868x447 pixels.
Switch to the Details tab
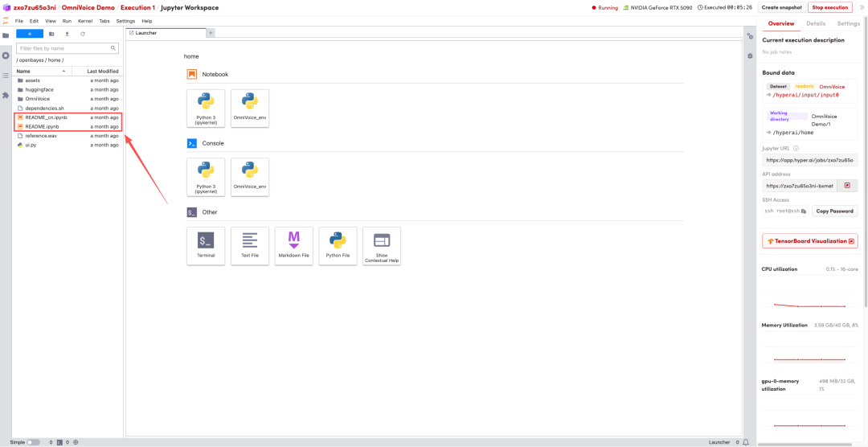[816, 23]
